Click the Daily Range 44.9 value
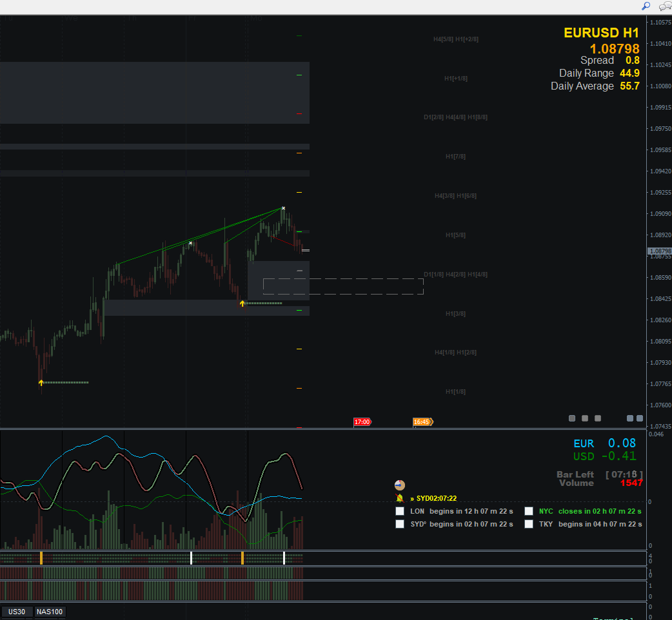672x620 pixels. pyautogui.click(x=629, y=73)
